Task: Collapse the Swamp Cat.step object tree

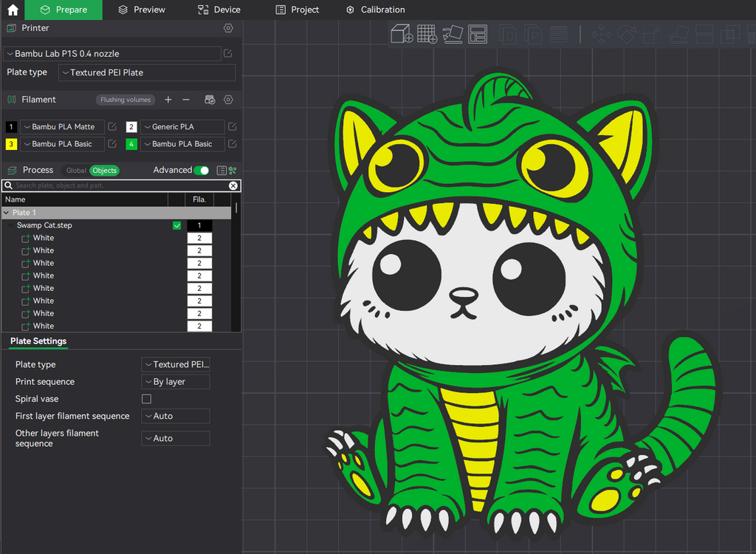Action: pyautogui.click(x=10, y=225)
